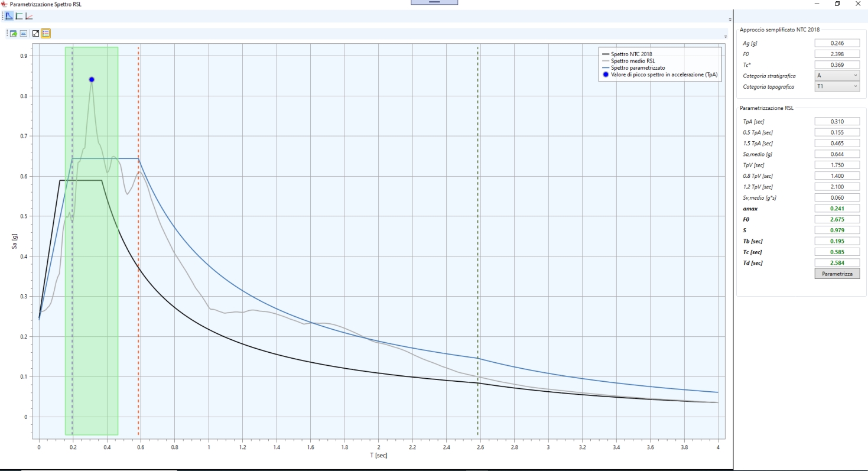Click the 'Valore di picco spettro' legend entry
Viewport: 868px width, 471px height.
point(659,75)
